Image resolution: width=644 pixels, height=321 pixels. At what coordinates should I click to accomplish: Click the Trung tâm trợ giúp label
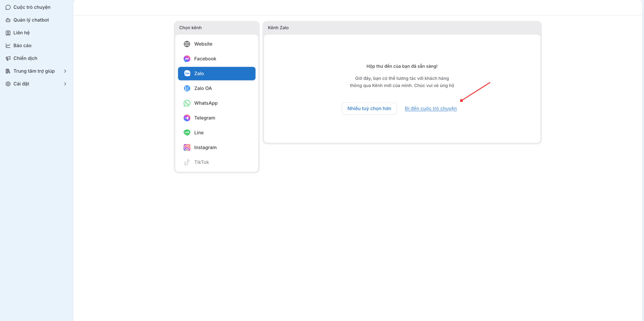pos(34,71)
